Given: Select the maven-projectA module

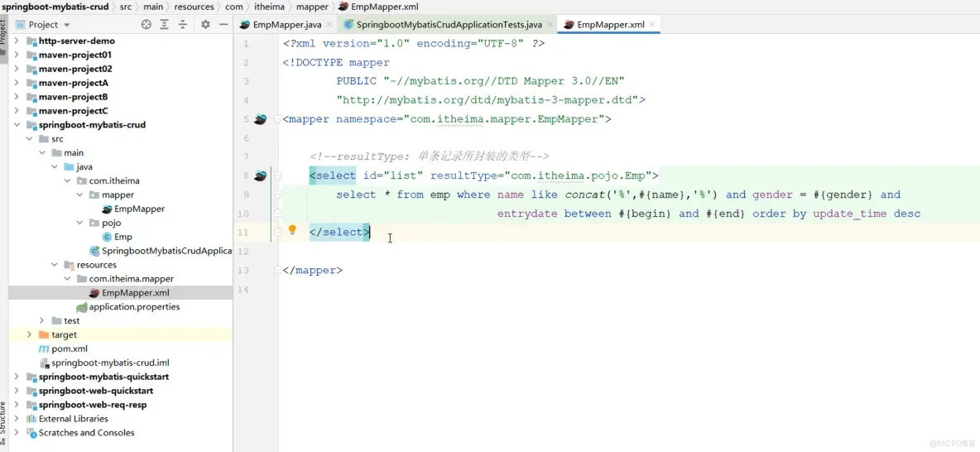Looking at the screenshot, I should click(x=73, y=83).
